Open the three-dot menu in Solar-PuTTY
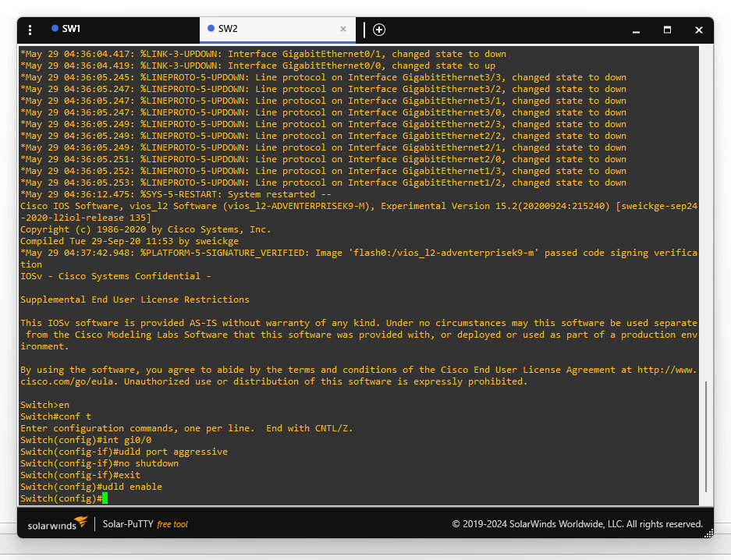This screenshot has width=731, height=560. 30,30
